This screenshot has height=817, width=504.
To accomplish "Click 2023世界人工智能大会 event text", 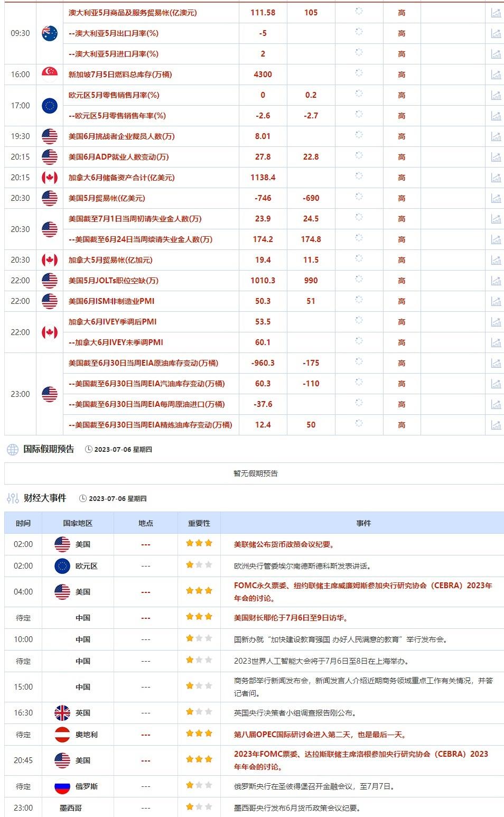I will click(321, 661).
